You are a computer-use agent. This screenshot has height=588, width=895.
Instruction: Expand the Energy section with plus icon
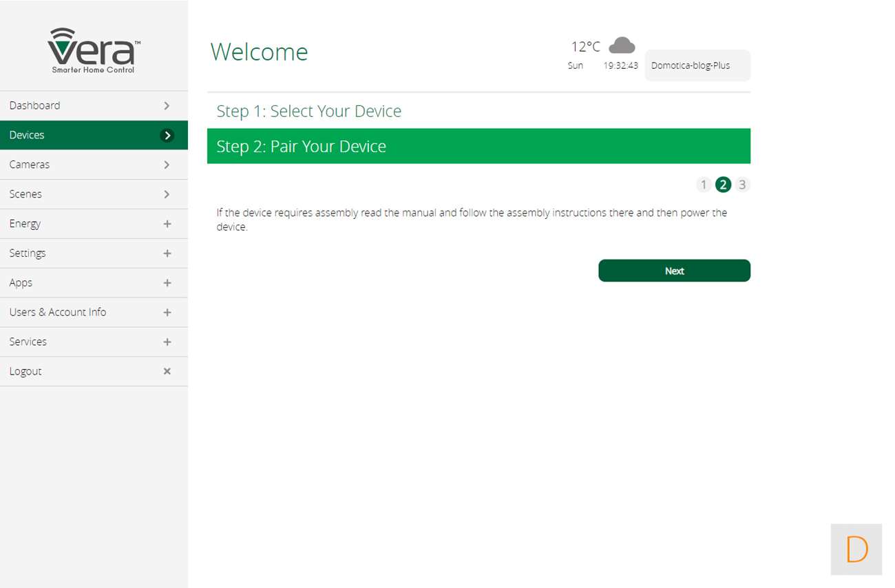[167, 224]
